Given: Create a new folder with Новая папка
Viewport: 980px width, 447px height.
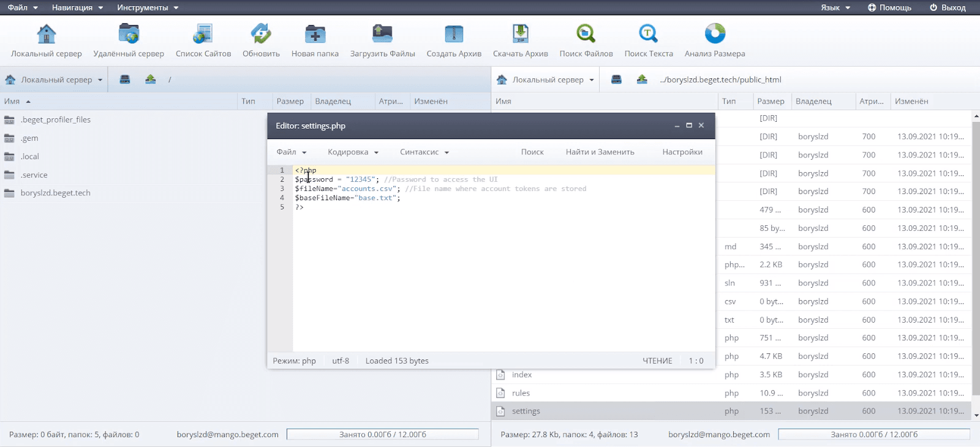Looking at the screenshot, I should (315, 34).
